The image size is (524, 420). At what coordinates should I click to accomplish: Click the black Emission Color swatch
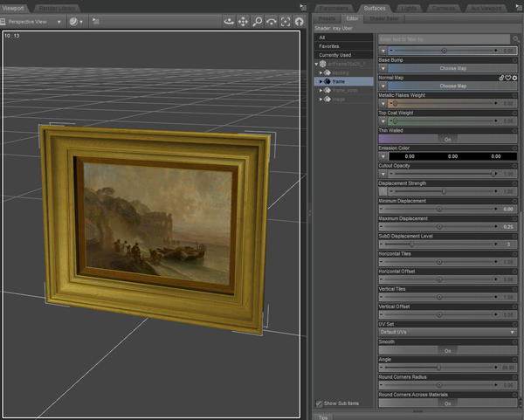point(452,156)
